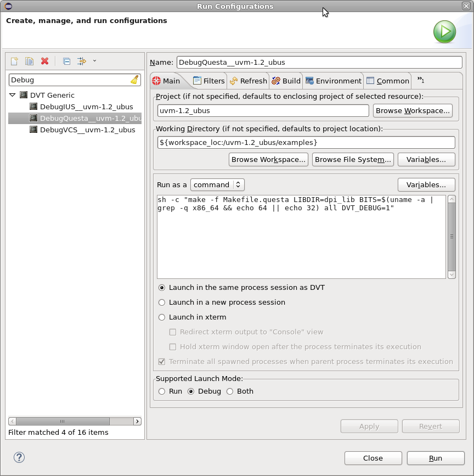Select launch in a new process session
Image resolution: width=474 pixels, height=476 pixels.
[x=162, y=302]
